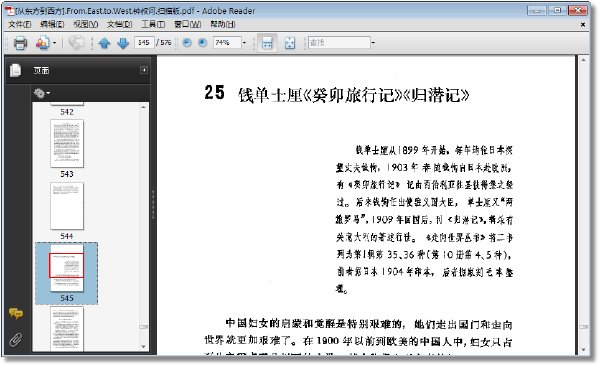Toggle fit width scrolling mode icon
Screen dimensions: 600x366
coord(267,42)
